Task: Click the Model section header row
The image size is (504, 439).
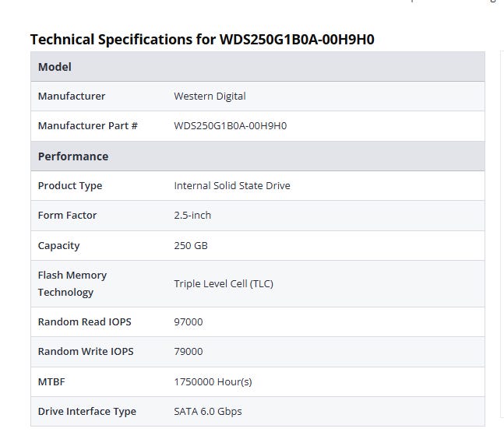Action: coord(55,67)
